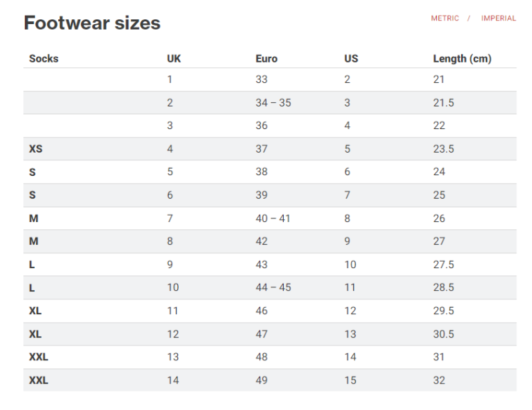Click the 28.5 length cell

point(443,287)
